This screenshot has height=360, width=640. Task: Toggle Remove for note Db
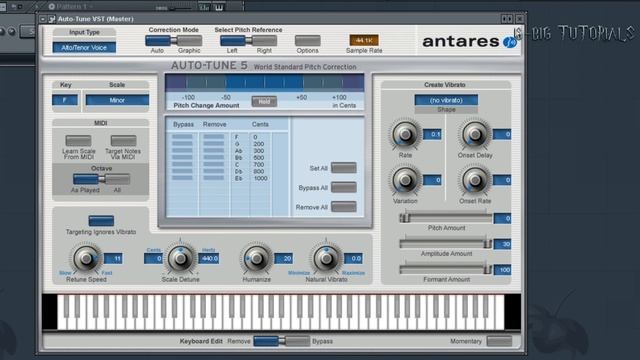[213, 171]
